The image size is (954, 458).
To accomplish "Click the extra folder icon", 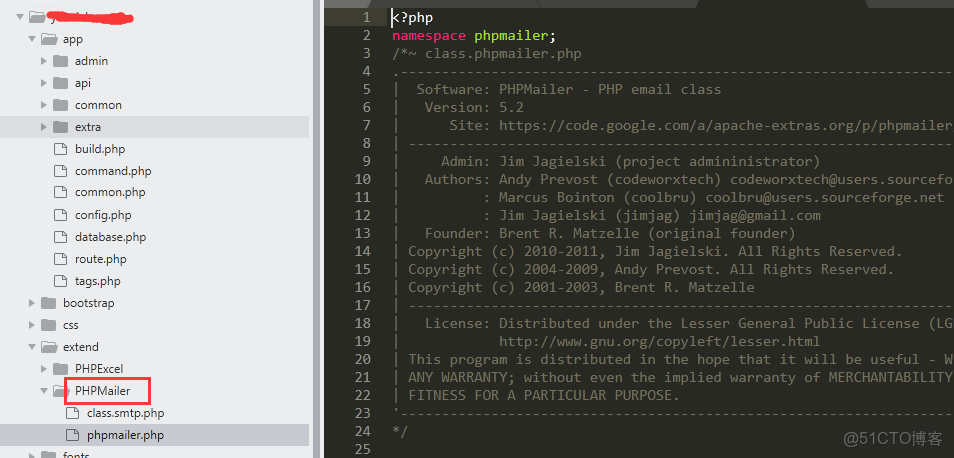I will [x=60, y=127].
